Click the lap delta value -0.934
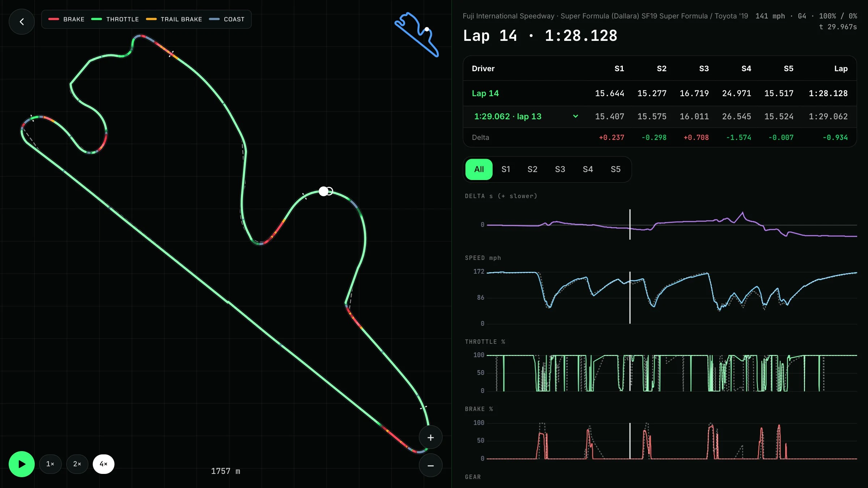 pos(835,137)
